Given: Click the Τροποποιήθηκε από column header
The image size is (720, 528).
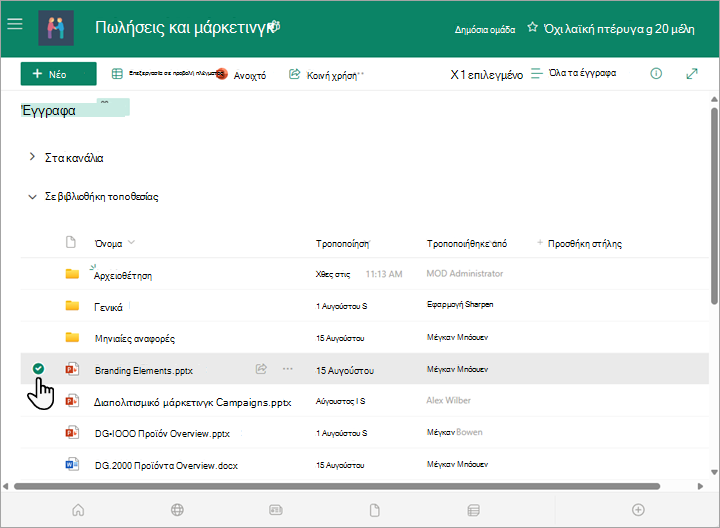Looking at the screenshot, I should 467,244.
